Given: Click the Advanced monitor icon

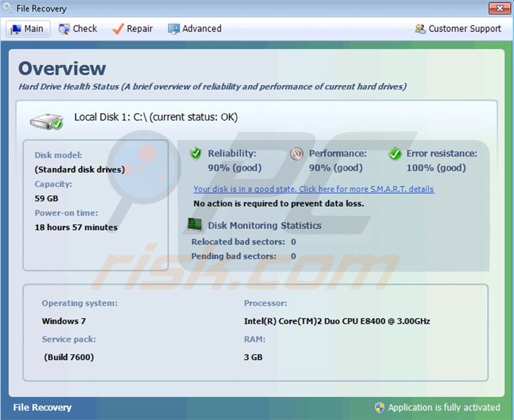Looking at the screenshot, I should click(x=174, y=29).
